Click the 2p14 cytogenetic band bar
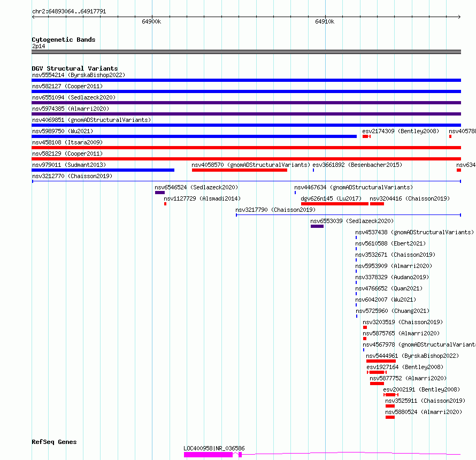This screenshot has height=460, width=476. pos(246,52)
